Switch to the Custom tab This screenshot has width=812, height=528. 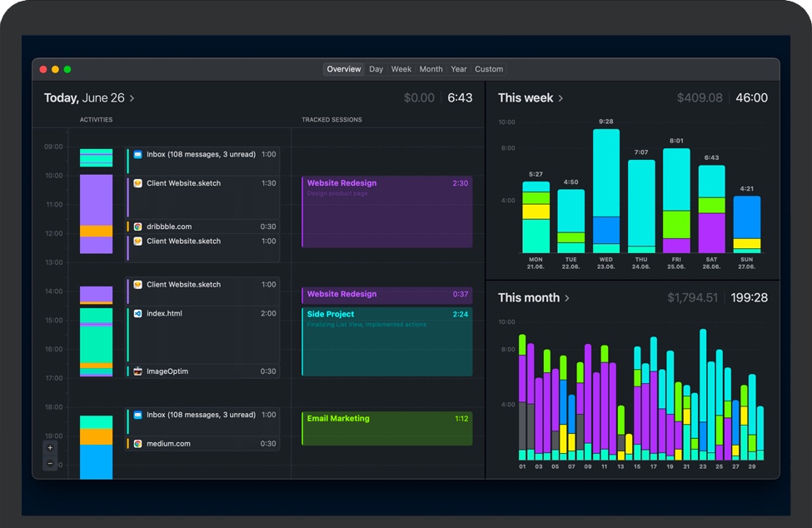(489, 69)
